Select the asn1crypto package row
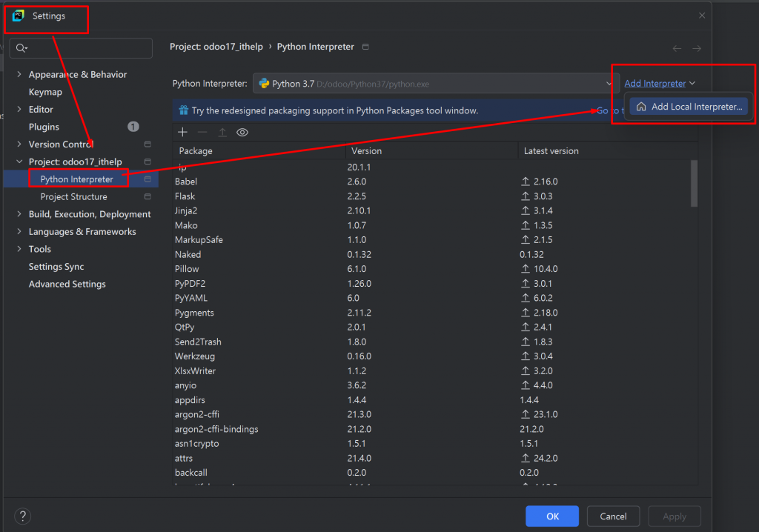This screenshot has height=532, width=759. pyautogui.click(x=432, y=443)
